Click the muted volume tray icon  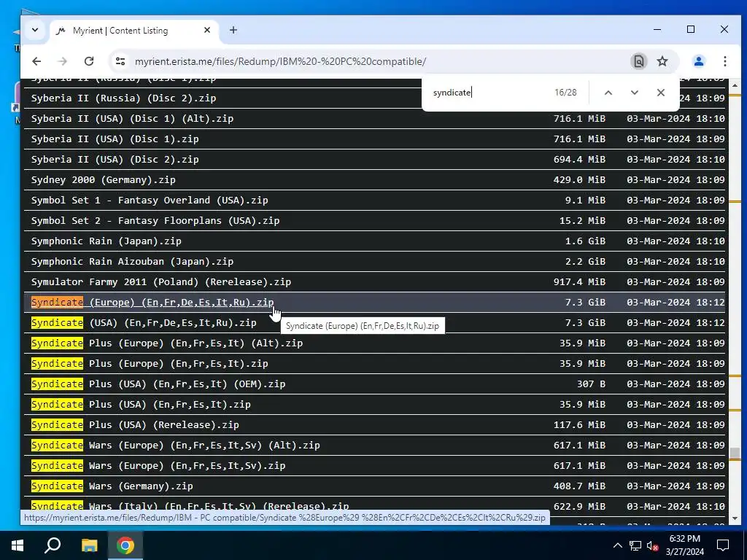[652, 545]
